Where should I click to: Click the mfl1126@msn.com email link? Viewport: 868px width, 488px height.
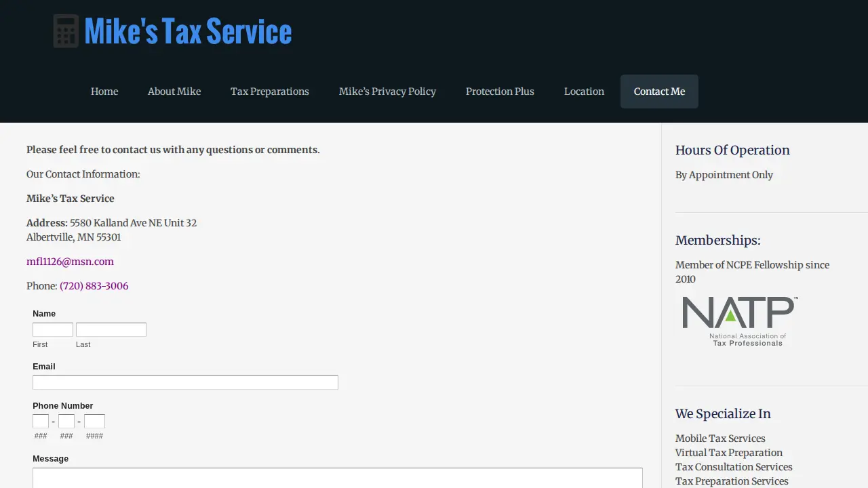pyautogui.click(x=70, y=262)
